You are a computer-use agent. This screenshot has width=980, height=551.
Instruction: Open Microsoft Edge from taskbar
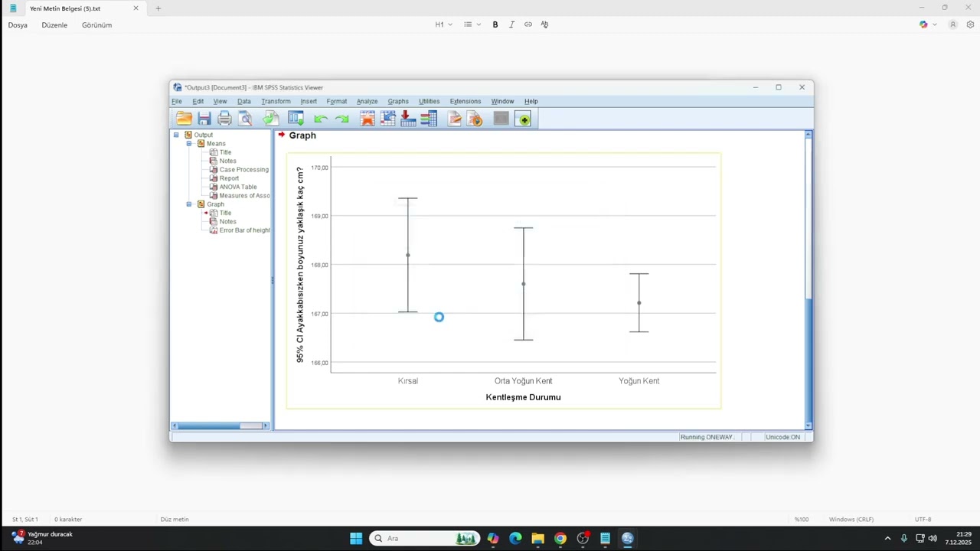(515, 538)
